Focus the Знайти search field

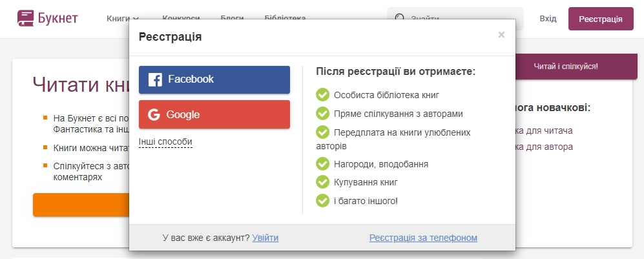pos(455,19)
